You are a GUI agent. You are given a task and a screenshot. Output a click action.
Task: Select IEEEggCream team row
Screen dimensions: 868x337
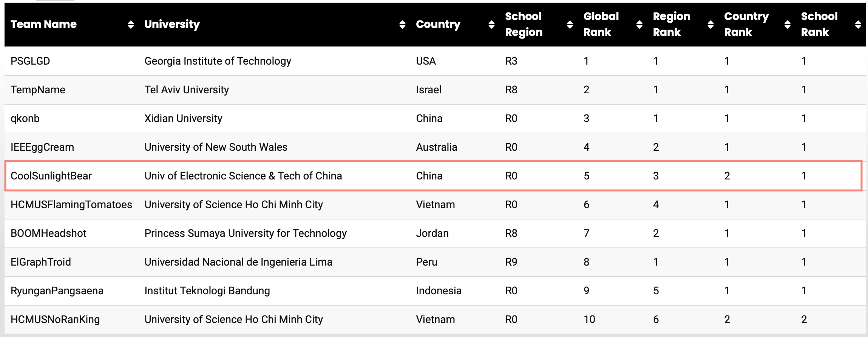click(x=435, y=147)
